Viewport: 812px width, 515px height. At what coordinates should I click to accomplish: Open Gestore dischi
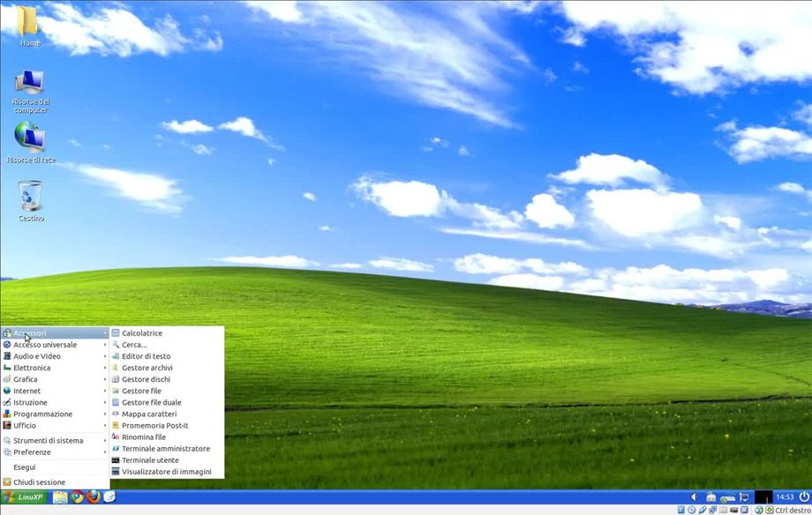click(167, 379)
